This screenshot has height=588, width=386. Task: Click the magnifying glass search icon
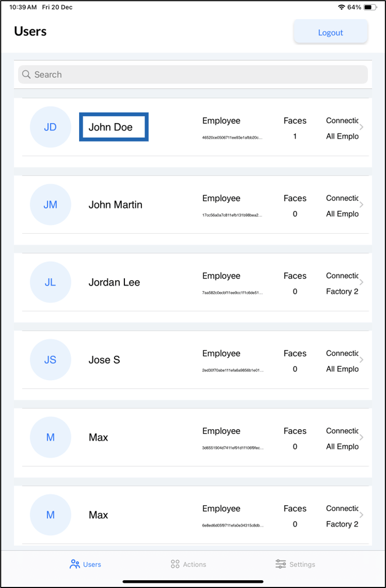coord(26,74)
